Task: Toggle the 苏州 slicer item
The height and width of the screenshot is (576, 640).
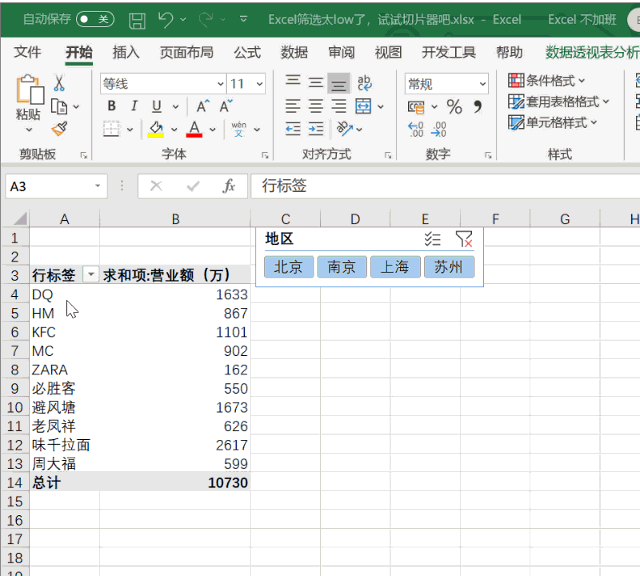Action: tap(449, 267)
